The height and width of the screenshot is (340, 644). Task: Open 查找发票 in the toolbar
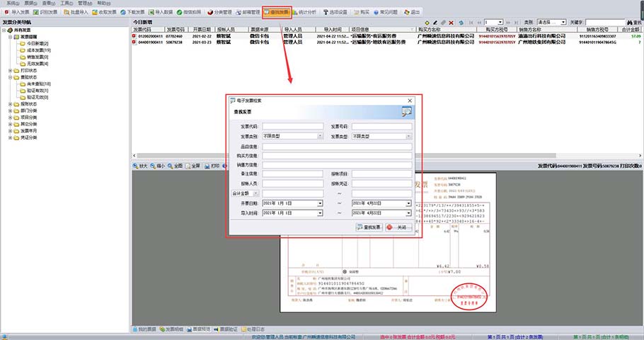tap(277, 12)
